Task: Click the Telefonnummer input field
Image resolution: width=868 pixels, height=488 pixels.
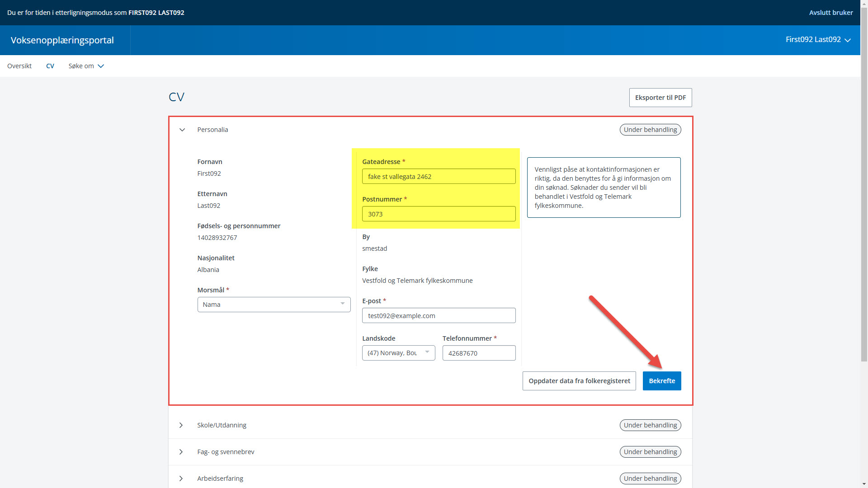Action: (x=479, y=353)
